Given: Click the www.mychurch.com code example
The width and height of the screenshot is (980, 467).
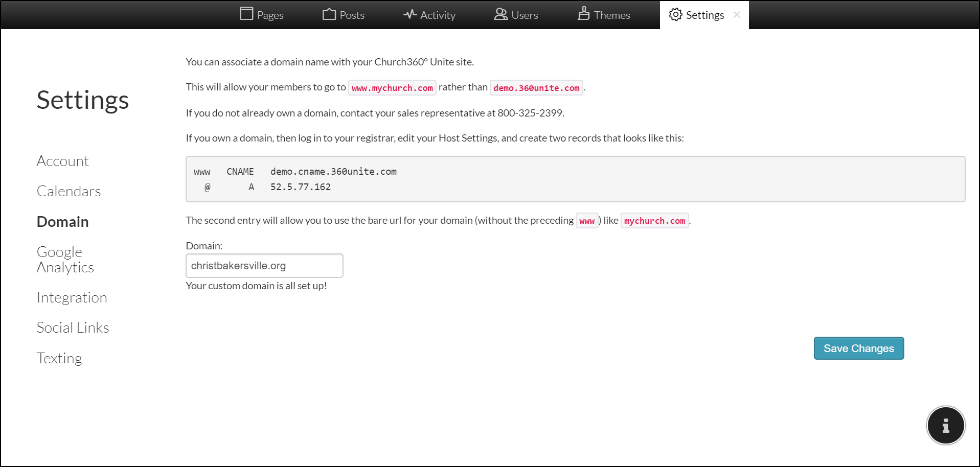Looking at the screenshot, I should tap(392, 88).
